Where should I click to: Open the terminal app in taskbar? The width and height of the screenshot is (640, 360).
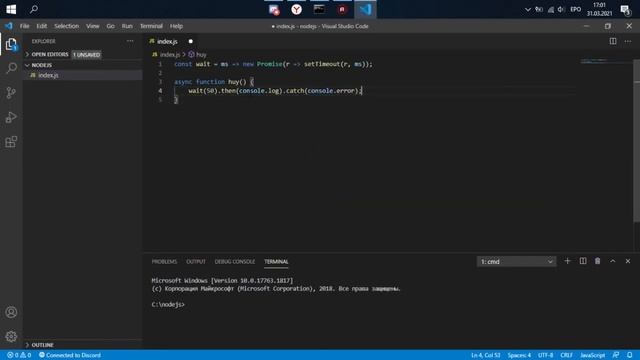(319, 9)
